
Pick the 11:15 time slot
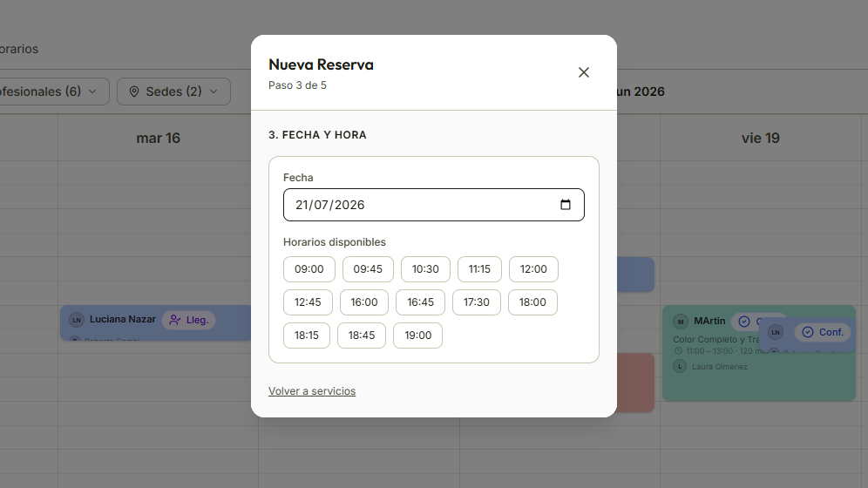coord(479,269)
